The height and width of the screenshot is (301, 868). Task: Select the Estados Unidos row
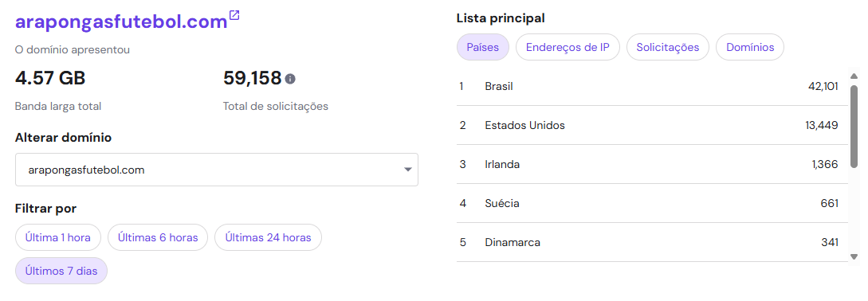tap(652, 126)
